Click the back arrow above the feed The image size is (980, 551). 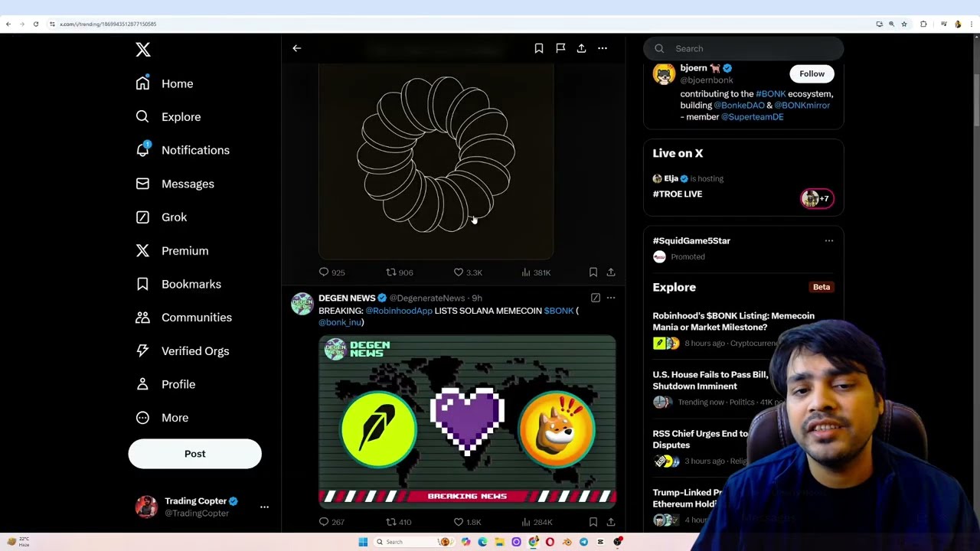point(297,48)
